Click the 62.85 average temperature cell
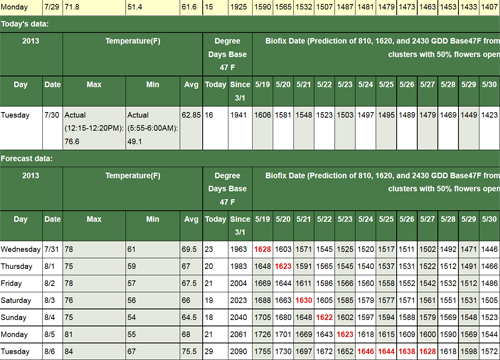Viewport: 500px width, 360px height. click(191, 128)
